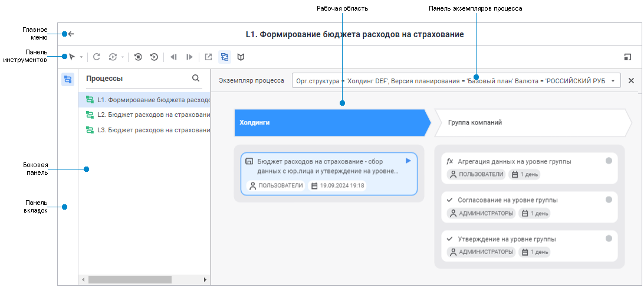Click the ПОЛЬЗОВАТЕЛИ tag on Бюджет расходов card
Image resolution: width=644 pixels, height=287 pixels.
tap(276, 186)
